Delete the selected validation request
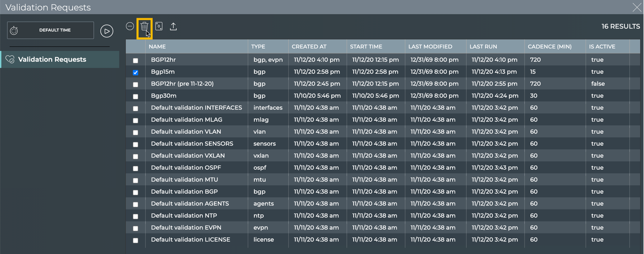This screenshot has width=644, height=254. (x=144, y=27)
